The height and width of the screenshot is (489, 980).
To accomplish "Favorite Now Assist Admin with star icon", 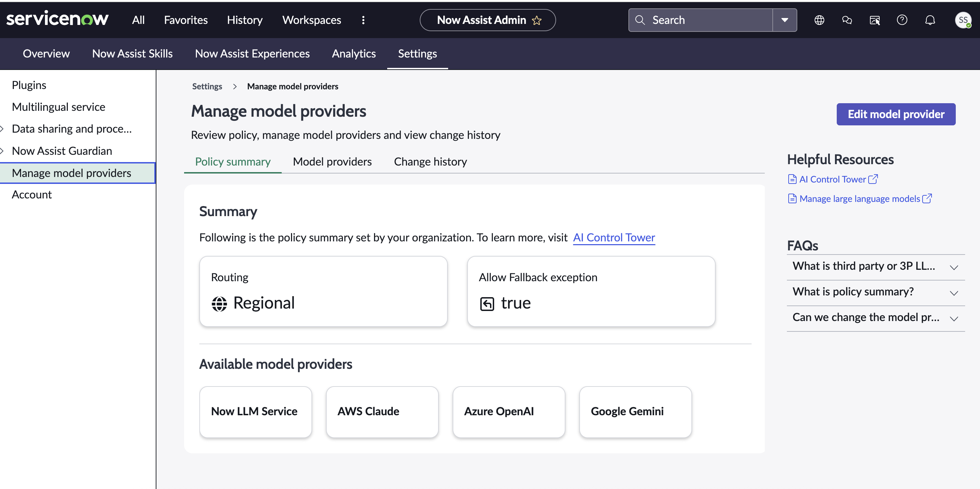I will point(536,20).
